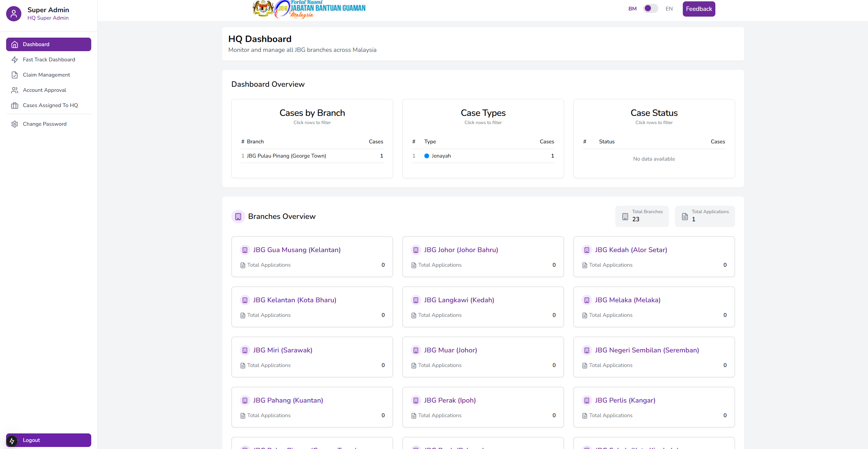868x449 pixels.
Task: Switch language to EN label
Action: 669,9
